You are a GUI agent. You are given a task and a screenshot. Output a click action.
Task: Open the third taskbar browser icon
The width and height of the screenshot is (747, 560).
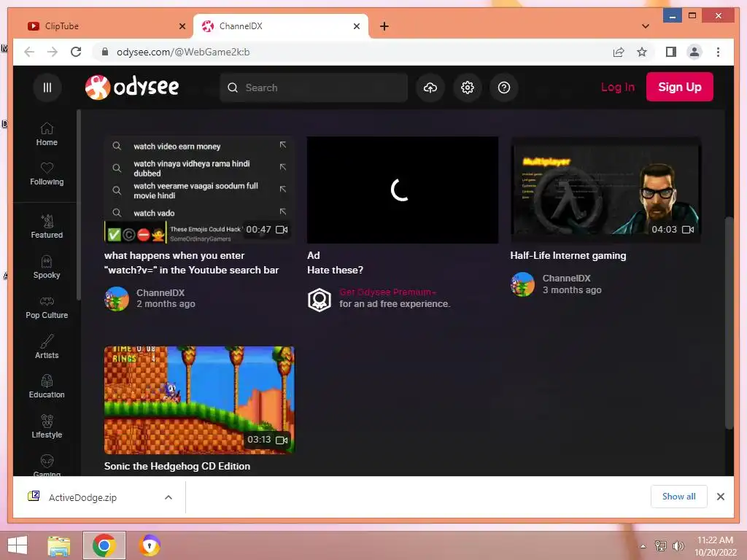click(x=149, y=545)
